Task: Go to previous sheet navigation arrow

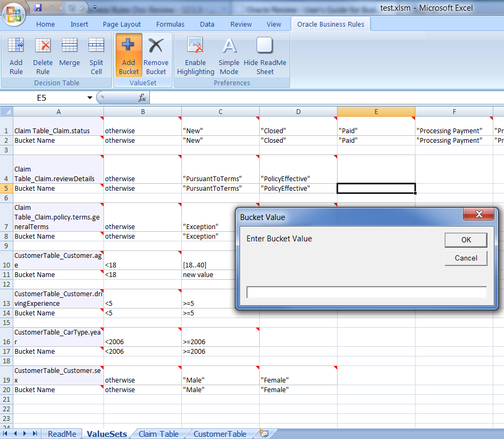Action: coord(15,434)
